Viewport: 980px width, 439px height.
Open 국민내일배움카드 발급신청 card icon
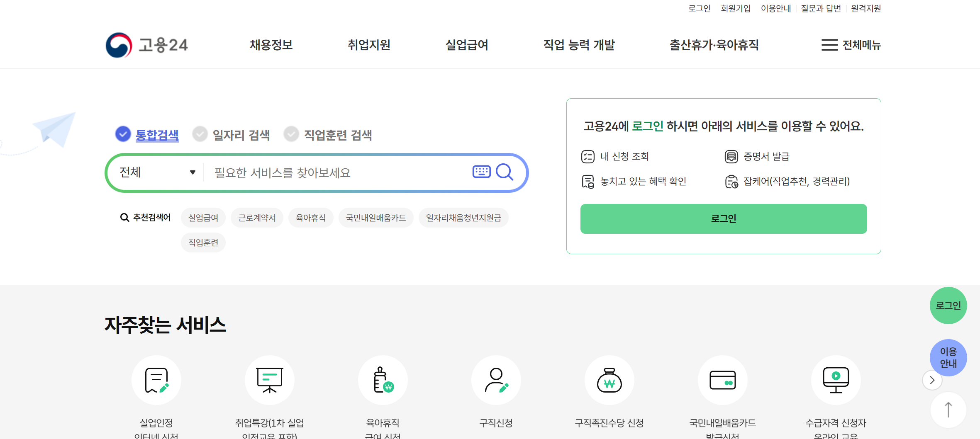(x=723, y=380)
